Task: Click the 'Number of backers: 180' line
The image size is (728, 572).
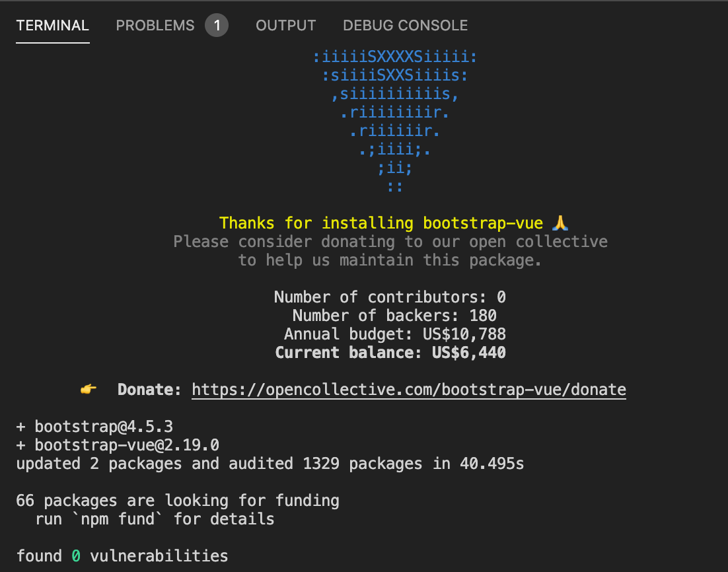Action: click(x=394, y=316)
